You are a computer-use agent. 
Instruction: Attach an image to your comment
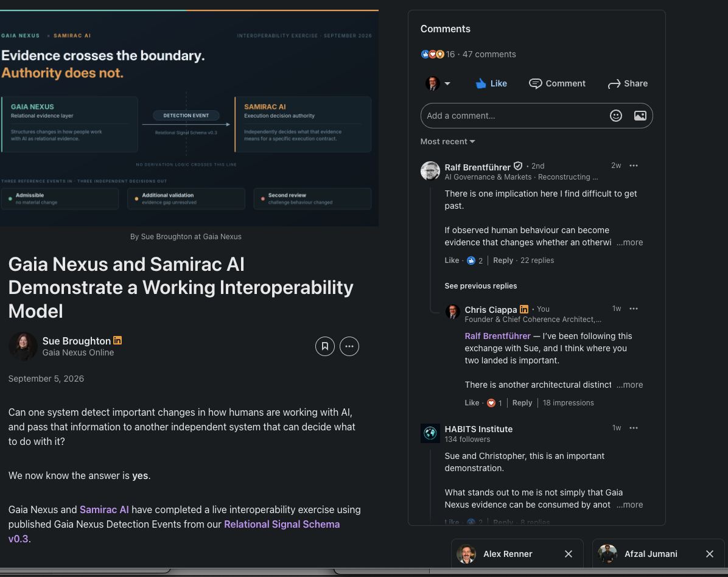coord(640,116)
